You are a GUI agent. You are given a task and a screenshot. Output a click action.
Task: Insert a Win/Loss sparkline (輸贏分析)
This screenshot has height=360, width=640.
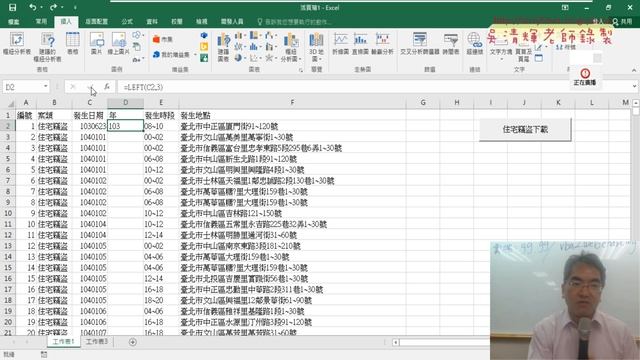[382, 44]
